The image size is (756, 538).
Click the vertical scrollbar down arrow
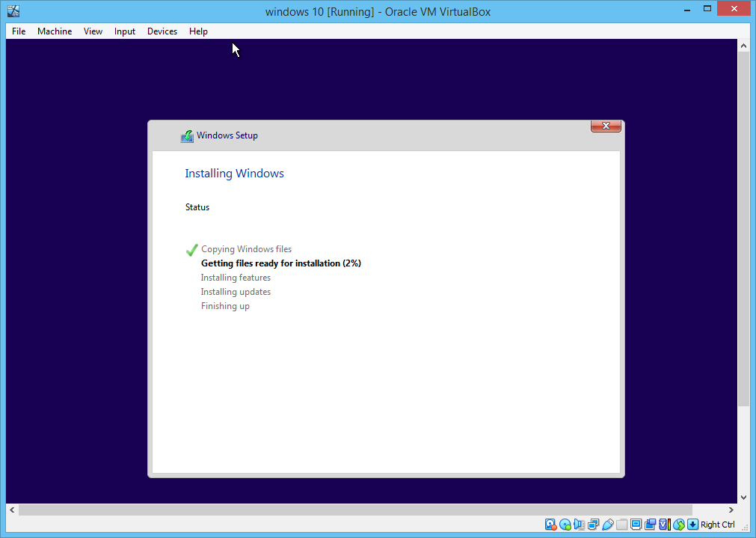tap(743, 498)
